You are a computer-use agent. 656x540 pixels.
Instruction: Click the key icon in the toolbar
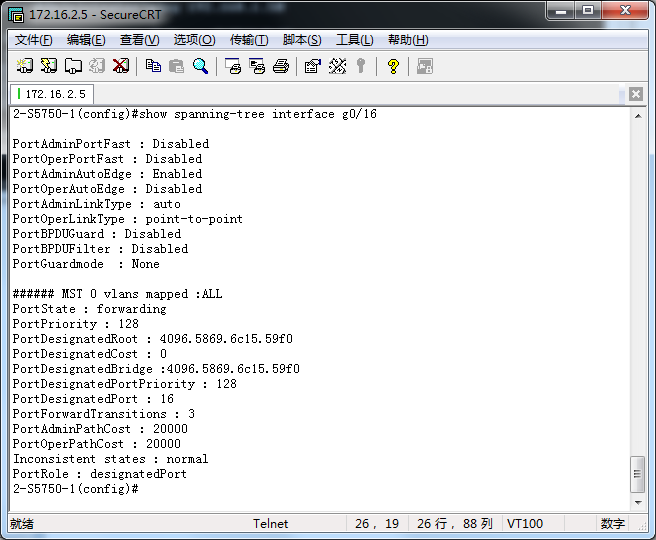click(361, 66)
